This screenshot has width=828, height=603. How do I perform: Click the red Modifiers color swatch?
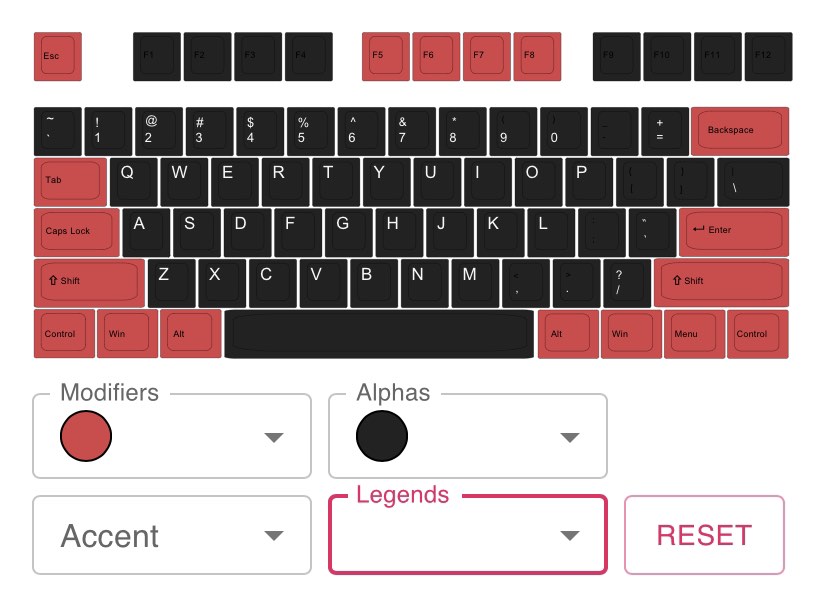[86, 436]
